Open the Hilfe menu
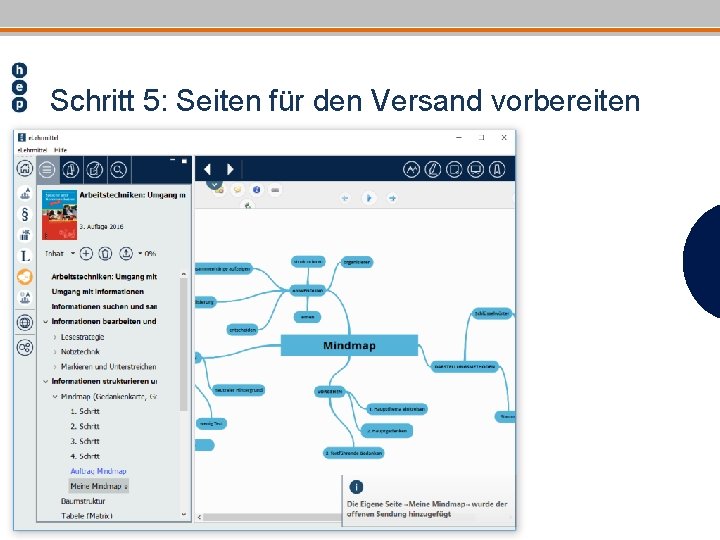720x540 pixels. 60,150
